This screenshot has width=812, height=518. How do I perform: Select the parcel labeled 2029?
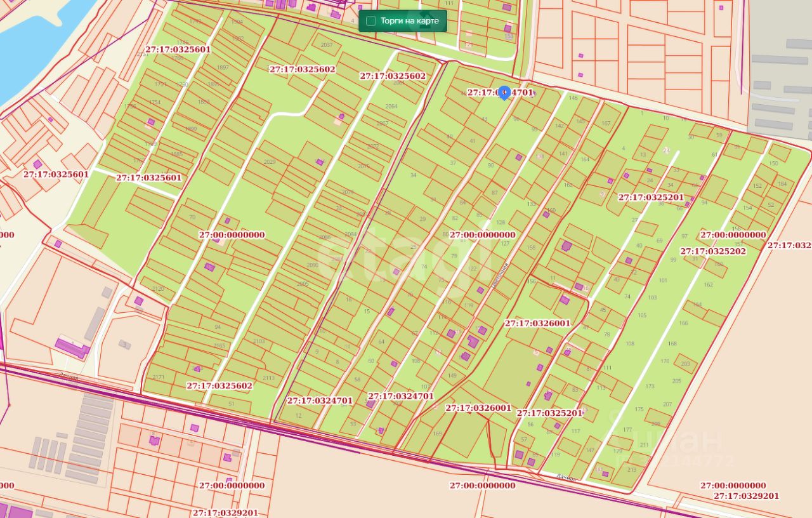(x=270, y=162)
